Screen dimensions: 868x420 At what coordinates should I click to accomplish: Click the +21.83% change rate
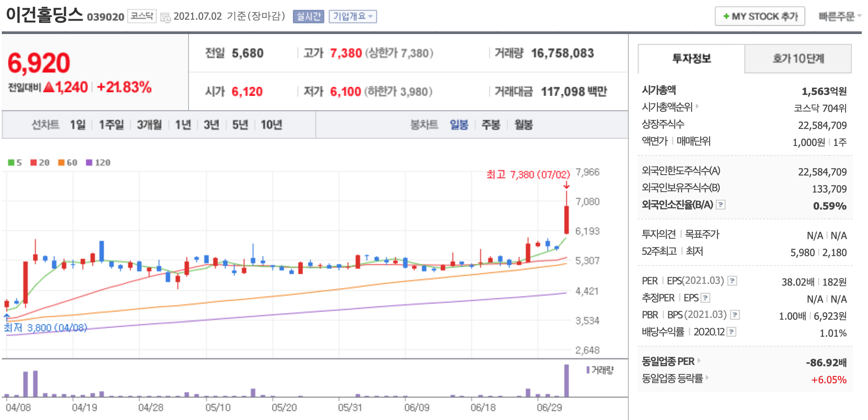tap(124, 87)
